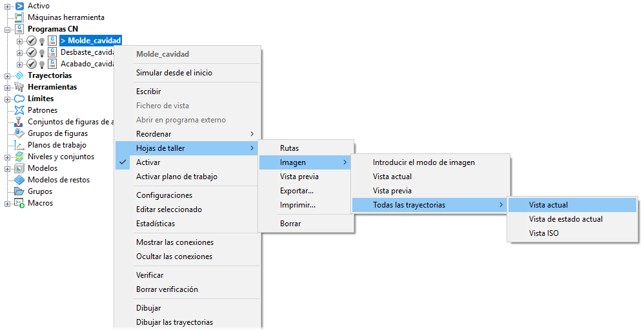
Task: Click the Patrones pattern icon
Action: (19, 110)
